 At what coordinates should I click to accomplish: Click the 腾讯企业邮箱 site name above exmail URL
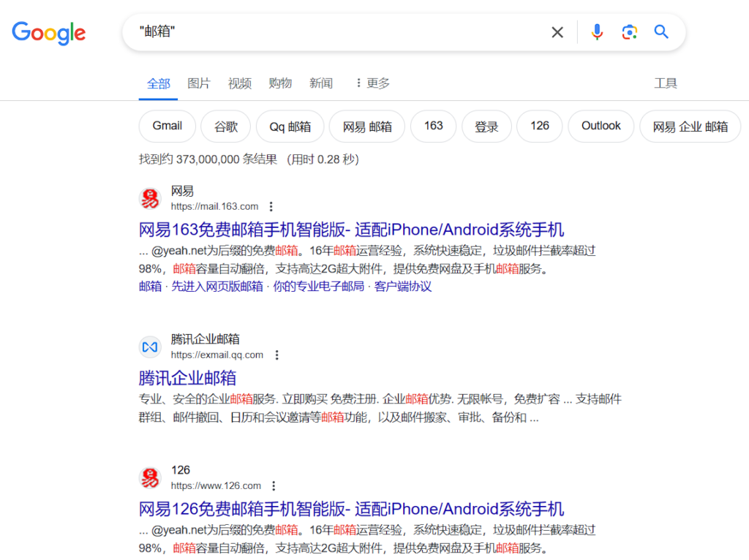pyautogui.click(x=205, y=339)
